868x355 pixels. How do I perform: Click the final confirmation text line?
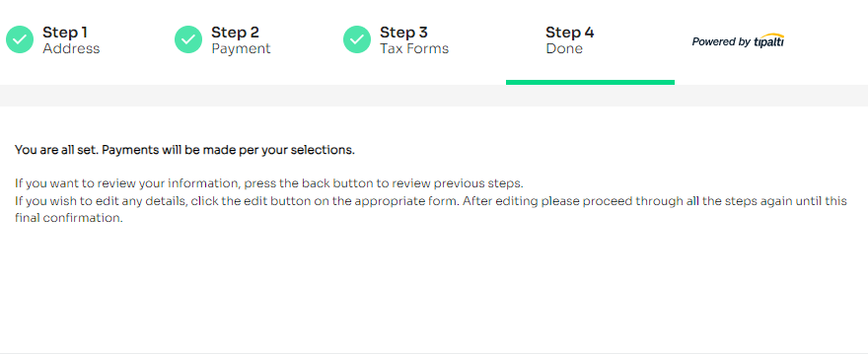(x=69, y=218)
